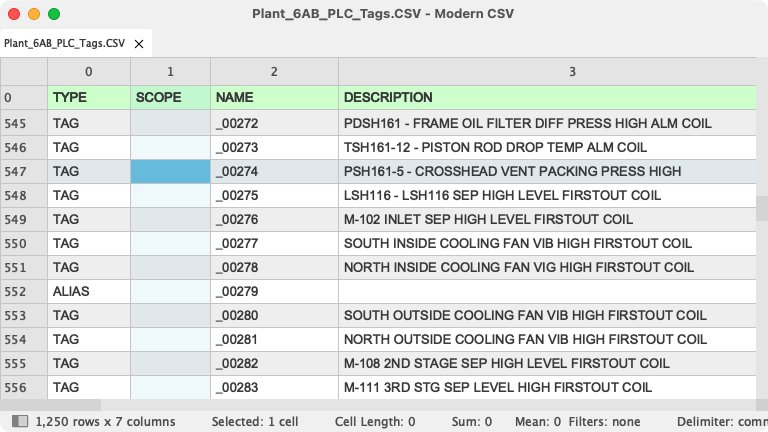
Task: Click cell _00274 in NAME column
Action: [274, 171]
